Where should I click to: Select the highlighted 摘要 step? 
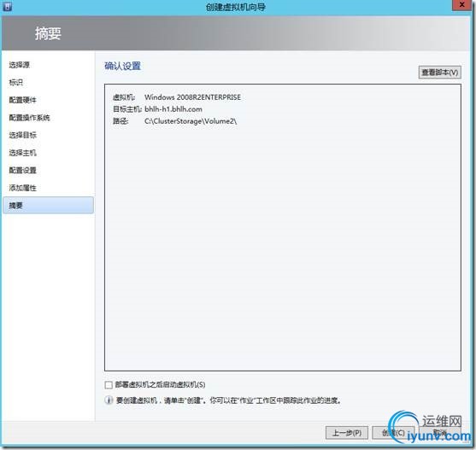click(48, 205)
